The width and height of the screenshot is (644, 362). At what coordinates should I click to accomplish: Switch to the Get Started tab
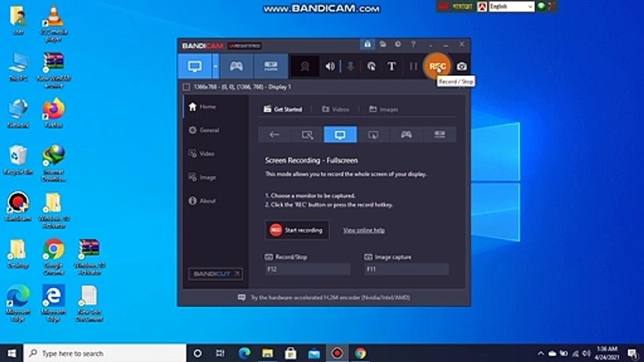283,109
